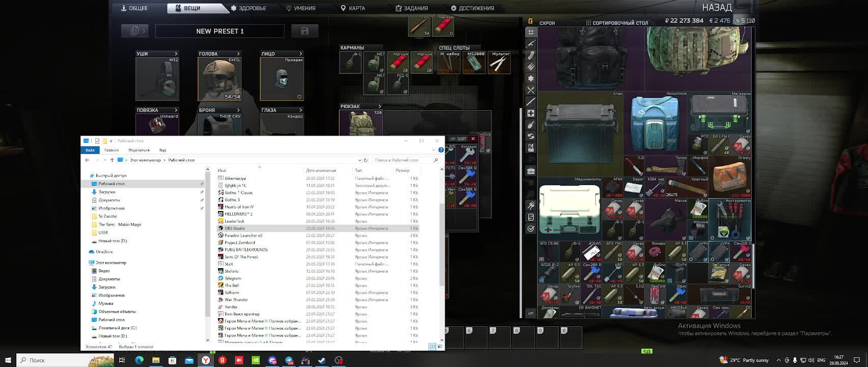
Task: Open the Вид ribbon tab in Explorer
Action: pos(162,150)
